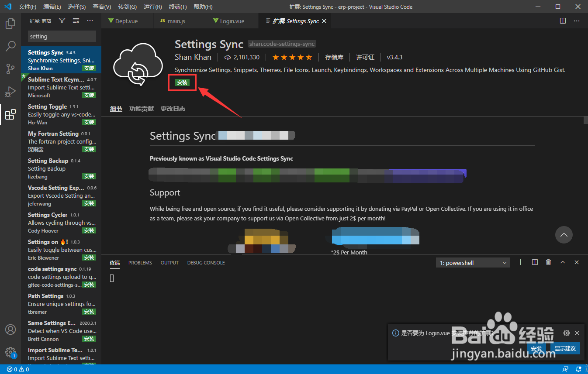Open the 转到(G) menu

(x=127, y=7)
